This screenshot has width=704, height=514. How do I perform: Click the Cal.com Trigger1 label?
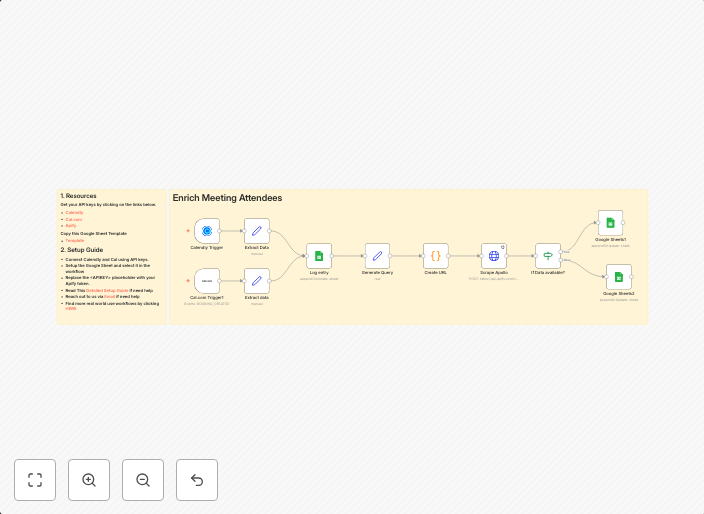[x=207, y=298]
